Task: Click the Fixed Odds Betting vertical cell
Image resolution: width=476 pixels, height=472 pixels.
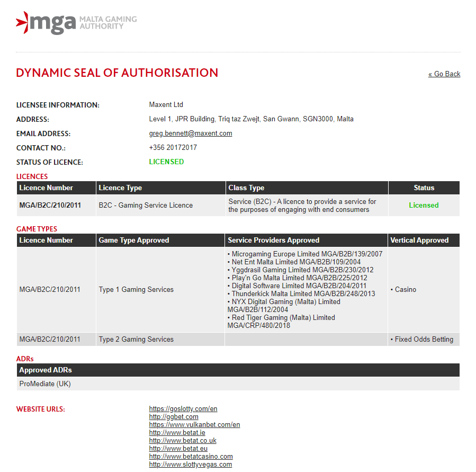Action: point(424,340)
